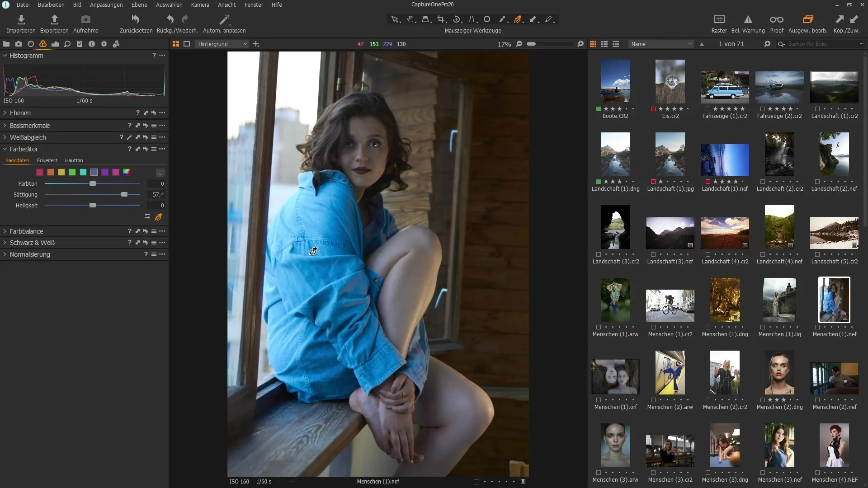Image resolution: width=868 pixels, height=488 pixels.
Task: Toggle the Bel.-Warnung exposure warning
Action: coord(748,19)
